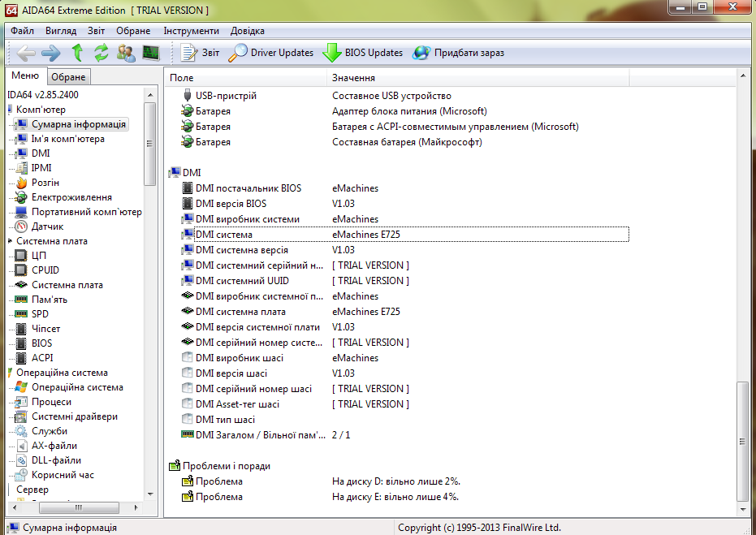Click the Датчик gauge icon
Screen dimensions: 756x535
(x=21, y=227)
